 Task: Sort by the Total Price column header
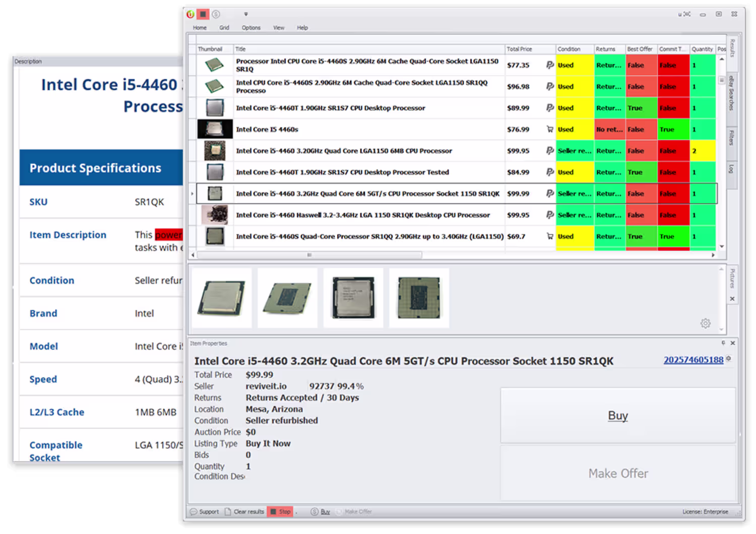click(530, 49)
